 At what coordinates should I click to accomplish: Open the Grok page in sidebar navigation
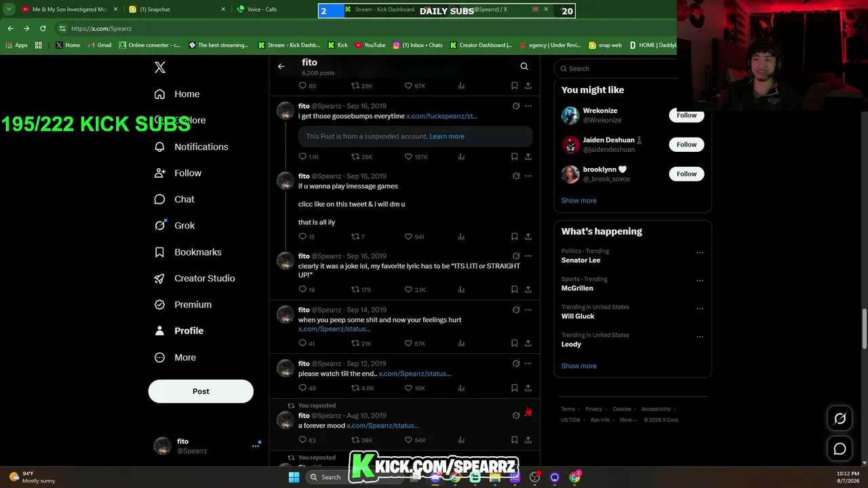(174, 226)
